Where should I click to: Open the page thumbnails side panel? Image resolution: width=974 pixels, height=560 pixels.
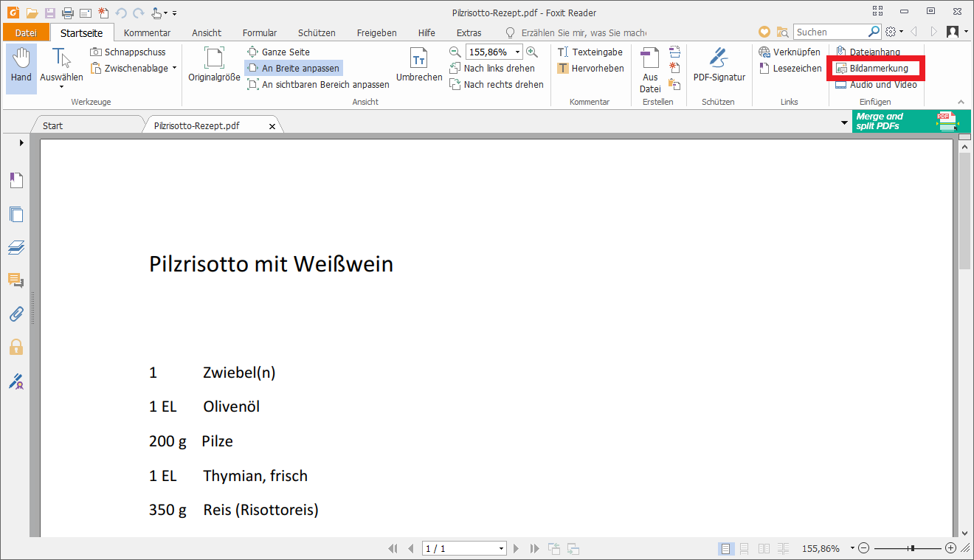[16, 215]
